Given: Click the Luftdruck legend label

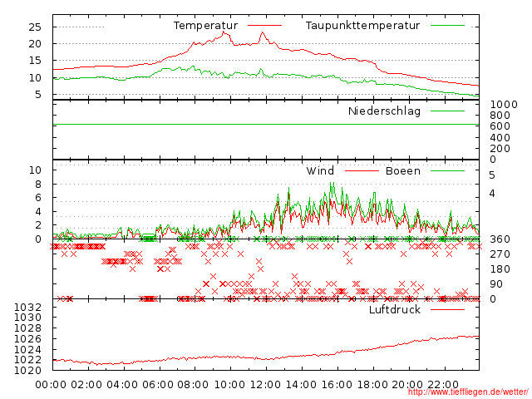Looking at the screenshot, I should tap(394, 309).
